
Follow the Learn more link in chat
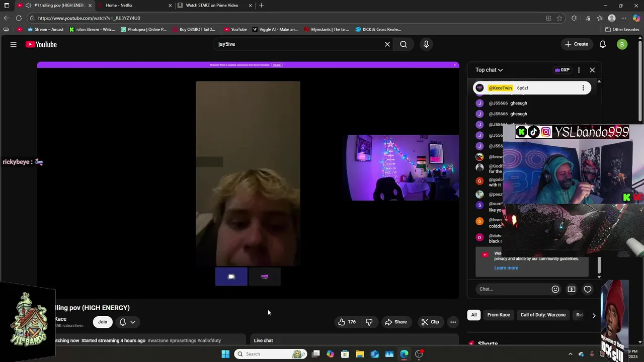click(x=506, y=268)
